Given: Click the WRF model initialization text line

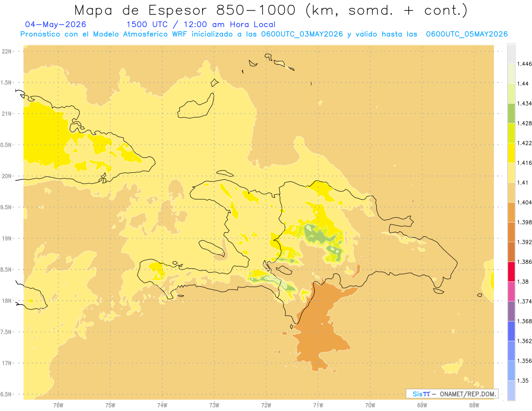Looking at the screenshot, I should [264, 34].
